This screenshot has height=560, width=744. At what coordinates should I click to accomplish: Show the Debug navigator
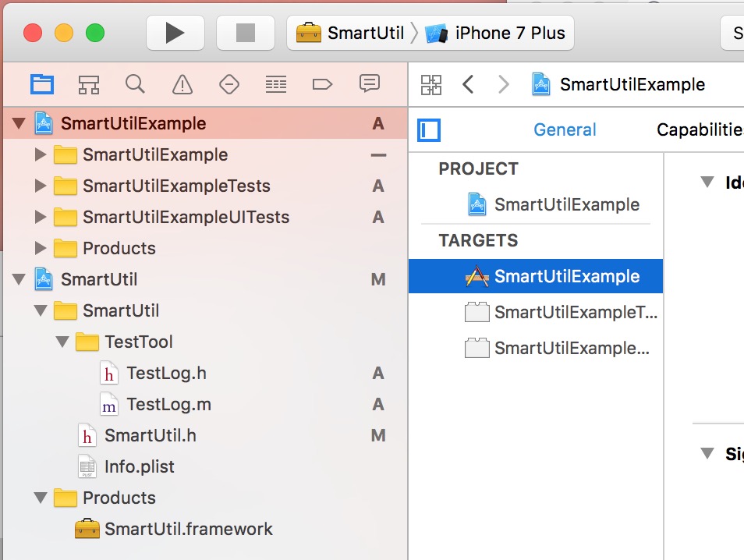point(275,84)
